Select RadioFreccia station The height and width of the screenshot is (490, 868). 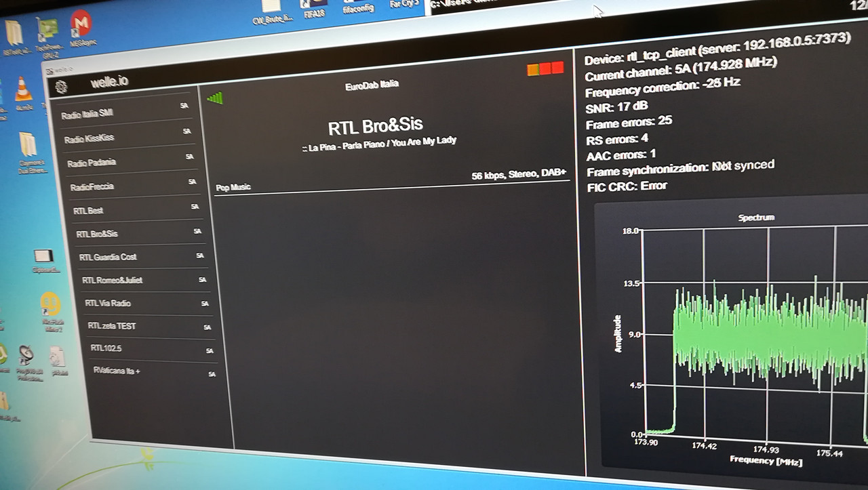(x=133, y=184)
